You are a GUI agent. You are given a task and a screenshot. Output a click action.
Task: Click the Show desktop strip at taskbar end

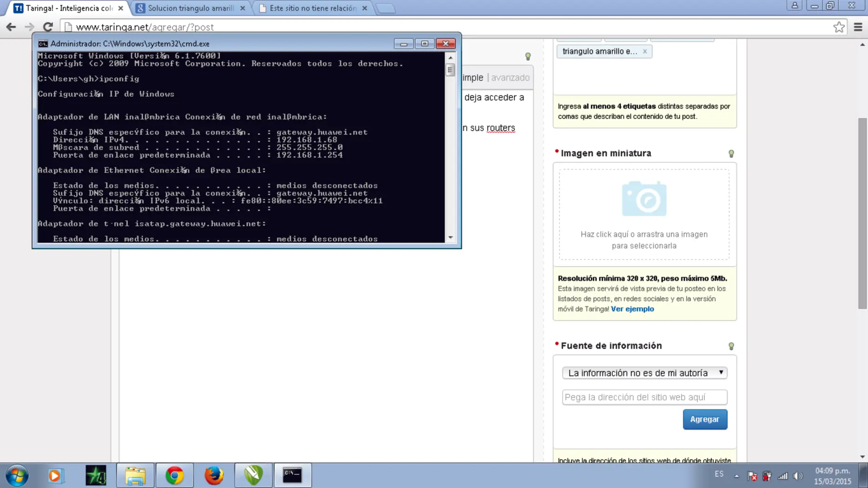click(x=864, y=475)
